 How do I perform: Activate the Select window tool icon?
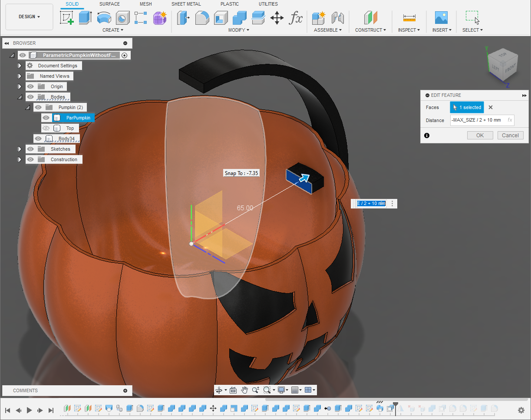pos(472,18)
